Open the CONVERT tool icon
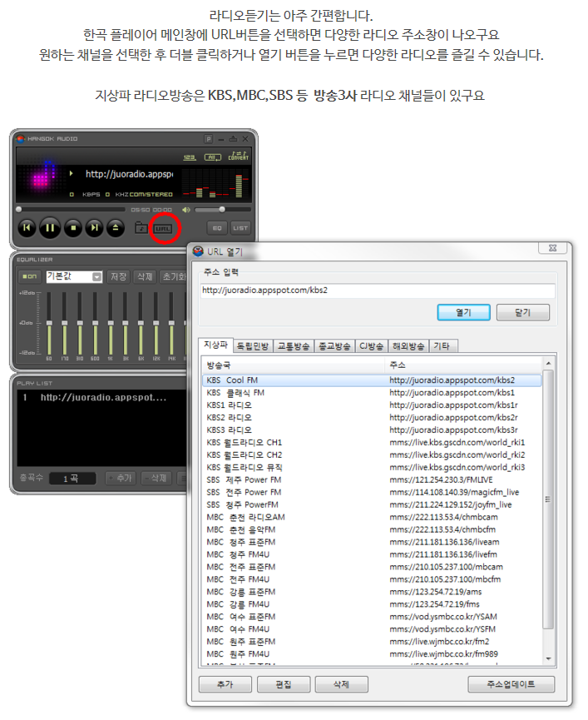Image resolution: width=588 pixels, height=720 pixels. (239, 156)
